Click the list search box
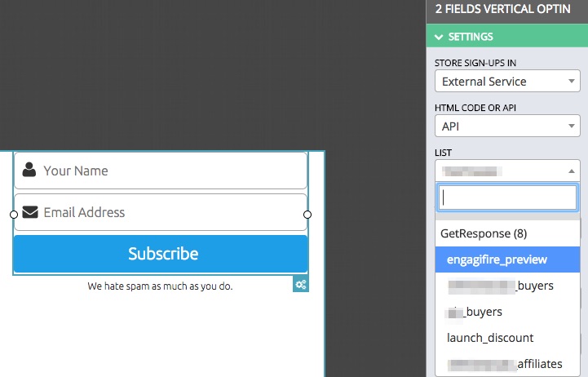The width and height of the screenshot is (588, 377). (x=506, y=197)
